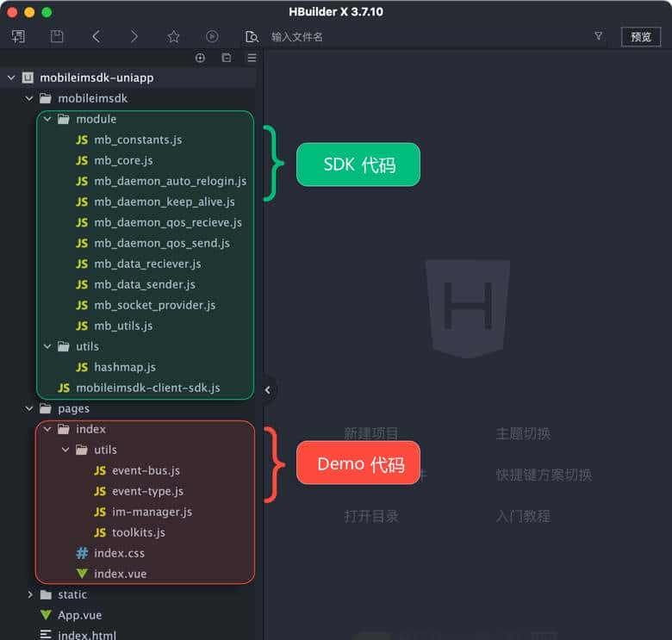
Task: Click the new file toolbar icon
Action: click(x=18, y=36)
